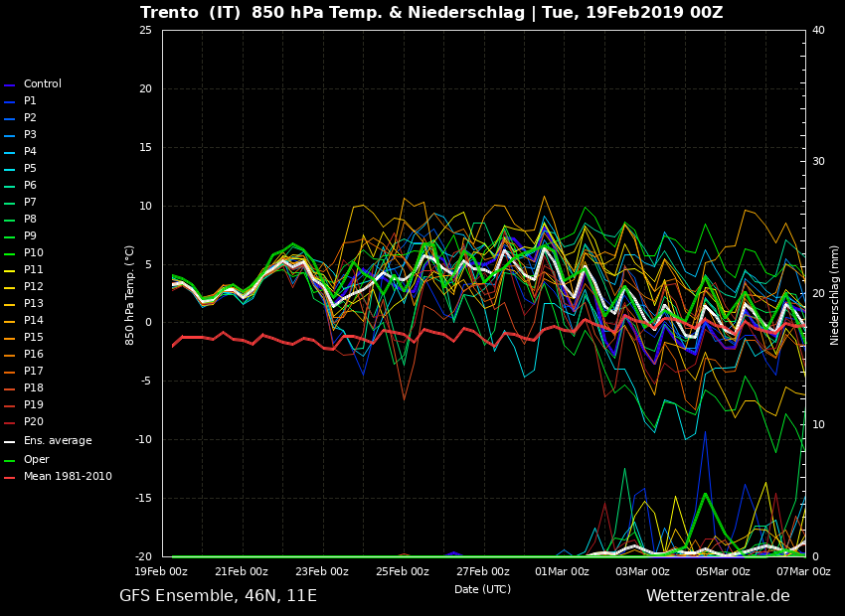Select the "25Feb 00z" date tick label
The width and height of the screenshot is (845, 616).
pos(403,572)
